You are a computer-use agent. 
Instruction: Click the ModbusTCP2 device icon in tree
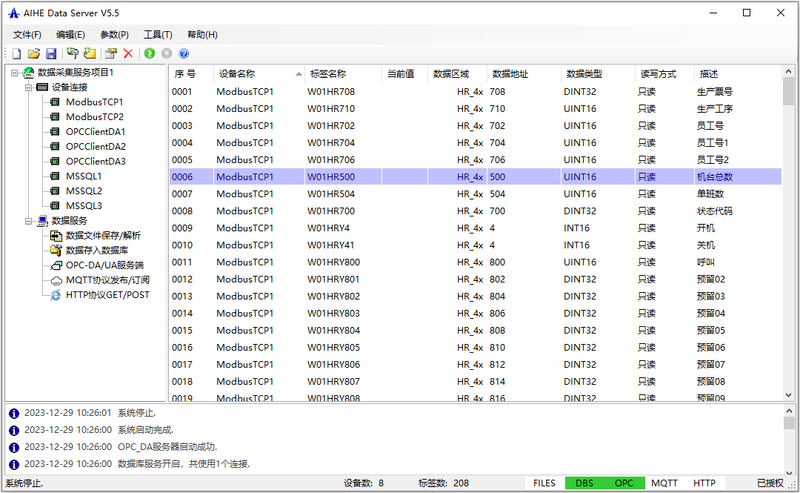pyautogui.click(x=55, y=117)
